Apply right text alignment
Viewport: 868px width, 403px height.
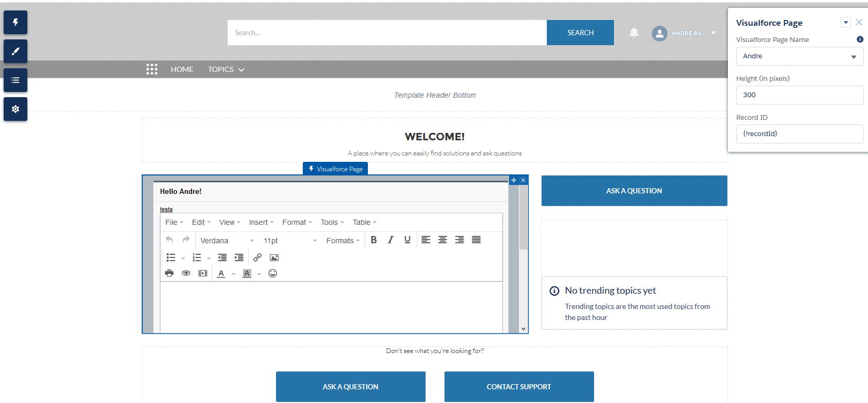click(459, 240)
